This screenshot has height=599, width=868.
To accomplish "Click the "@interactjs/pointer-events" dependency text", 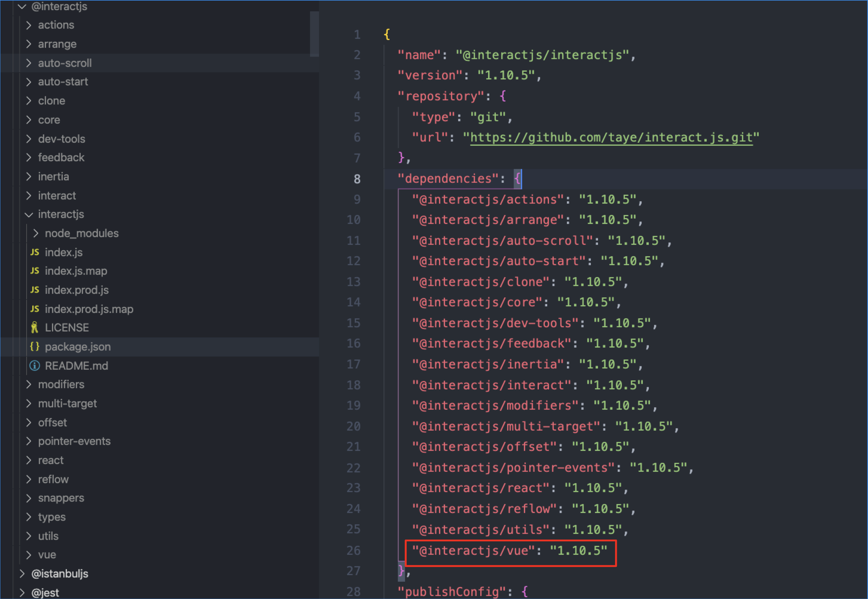I will point(513,468).
